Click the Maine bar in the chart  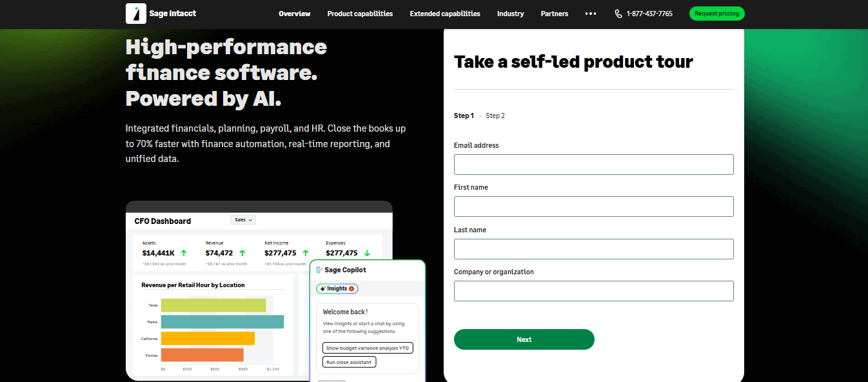222,321
